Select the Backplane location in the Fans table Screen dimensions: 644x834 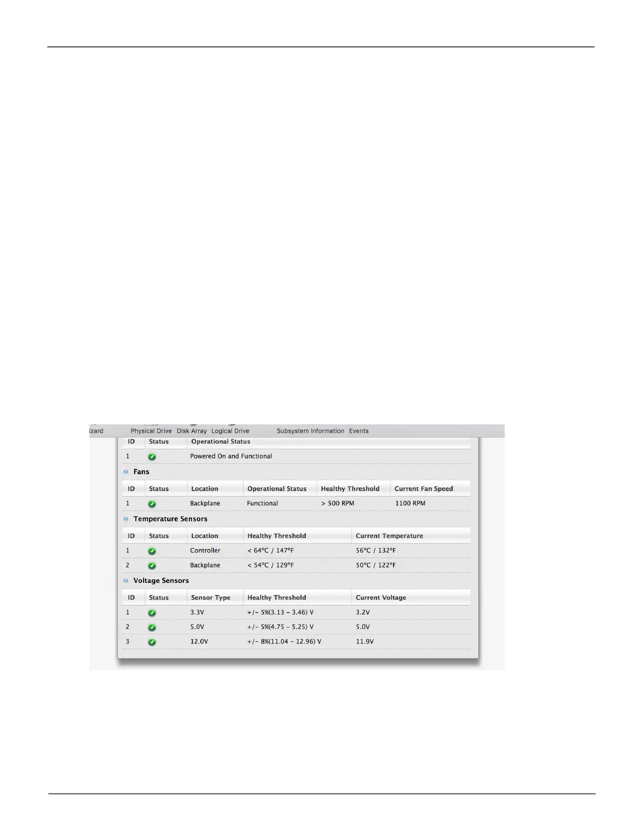click(x=205, y=503)
